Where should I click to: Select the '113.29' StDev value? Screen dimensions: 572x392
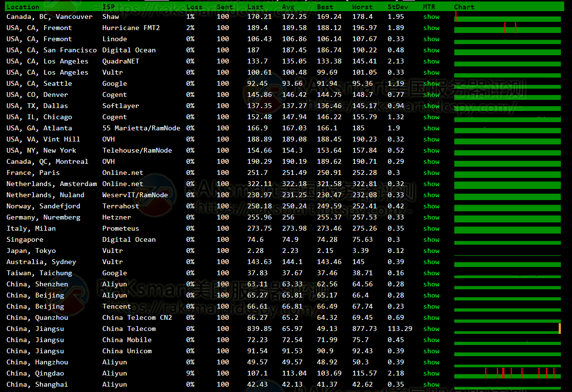click(400, 329)
